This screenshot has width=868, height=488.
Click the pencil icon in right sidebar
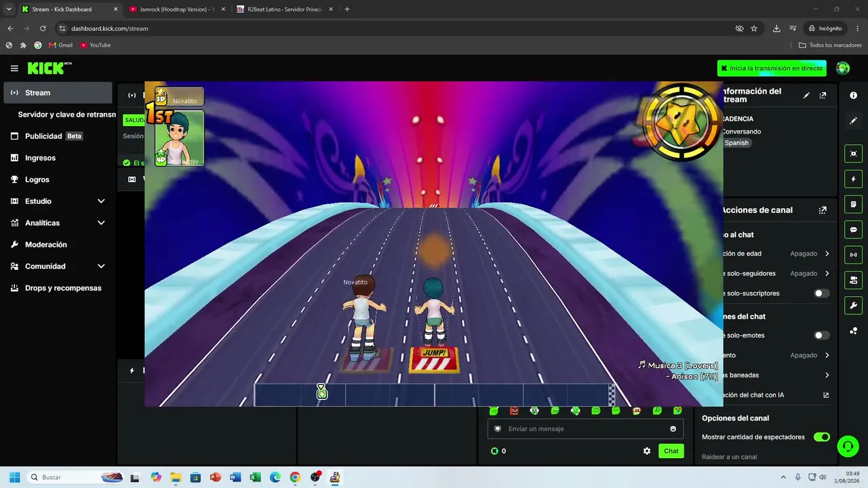pyautogui.click(x=853, y=121)
